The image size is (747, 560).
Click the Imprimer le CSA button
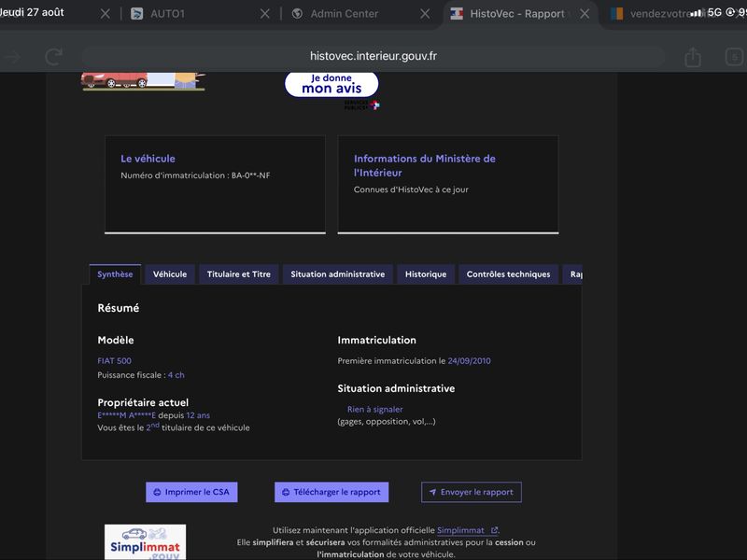tap(191, 492)
